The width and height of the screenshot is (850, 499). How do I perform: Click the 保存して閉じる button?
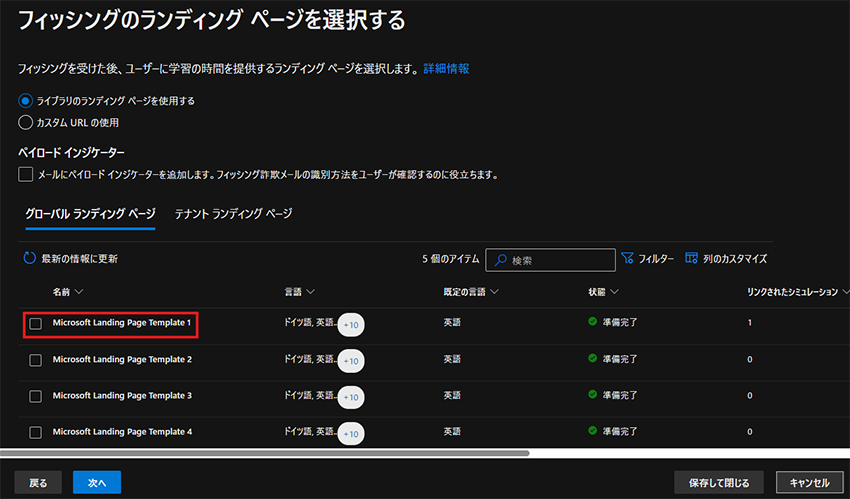coord(719,482)
